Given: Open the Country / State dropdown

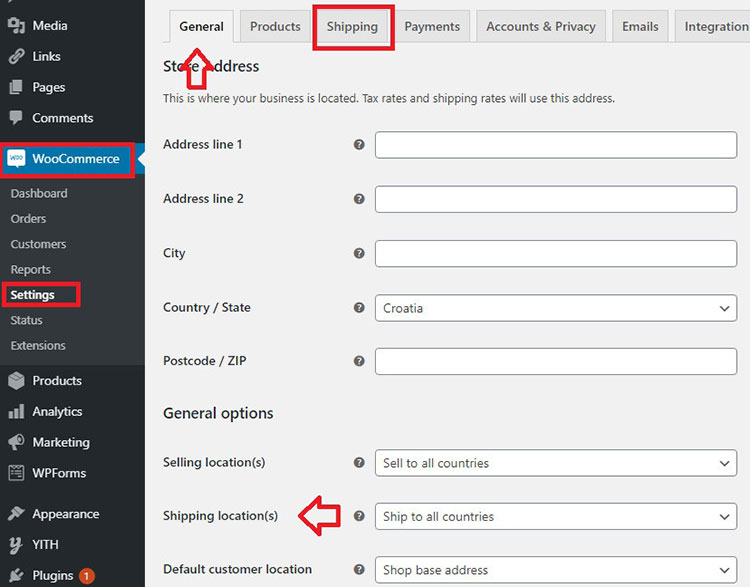Looking at the screenshot, I should point(556,308).
